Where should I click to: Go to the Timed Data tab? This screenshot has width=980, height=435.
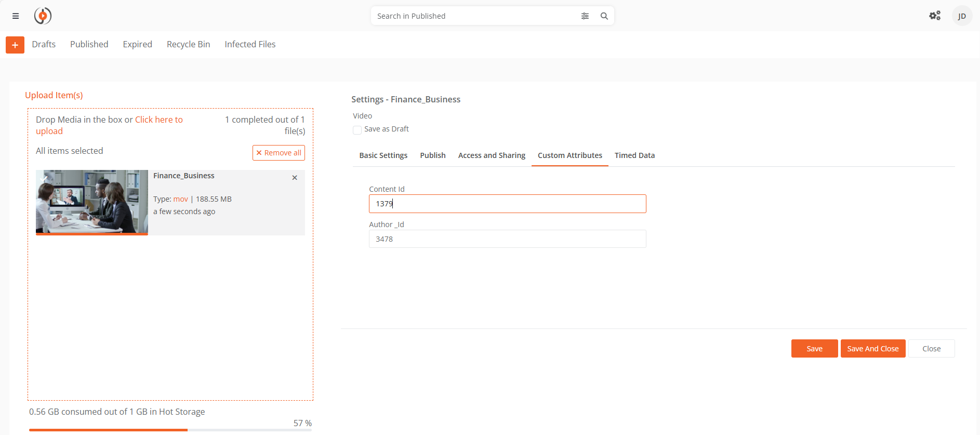coord(634,155)
